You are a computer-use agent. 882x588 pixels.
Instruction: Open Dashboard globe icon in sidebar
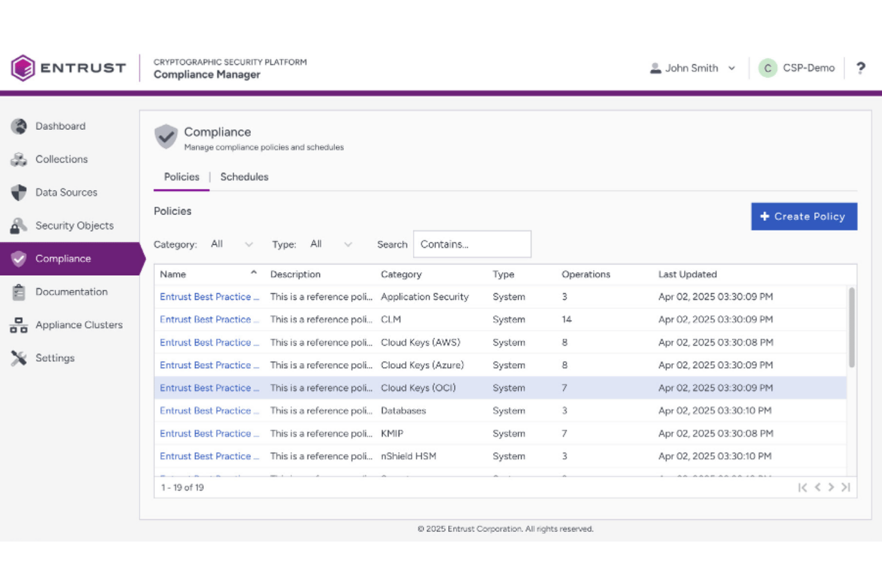pos(19,126)
